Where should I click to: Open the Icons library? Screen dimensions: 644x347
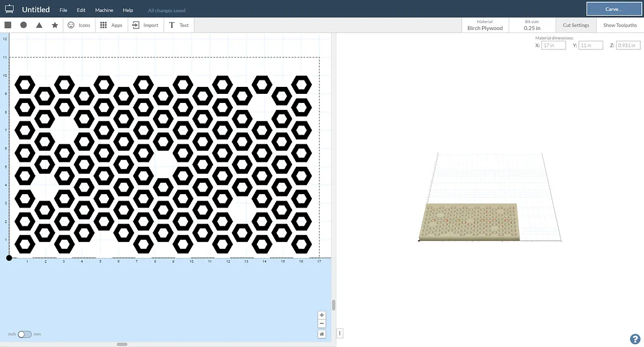click(79, 25)
